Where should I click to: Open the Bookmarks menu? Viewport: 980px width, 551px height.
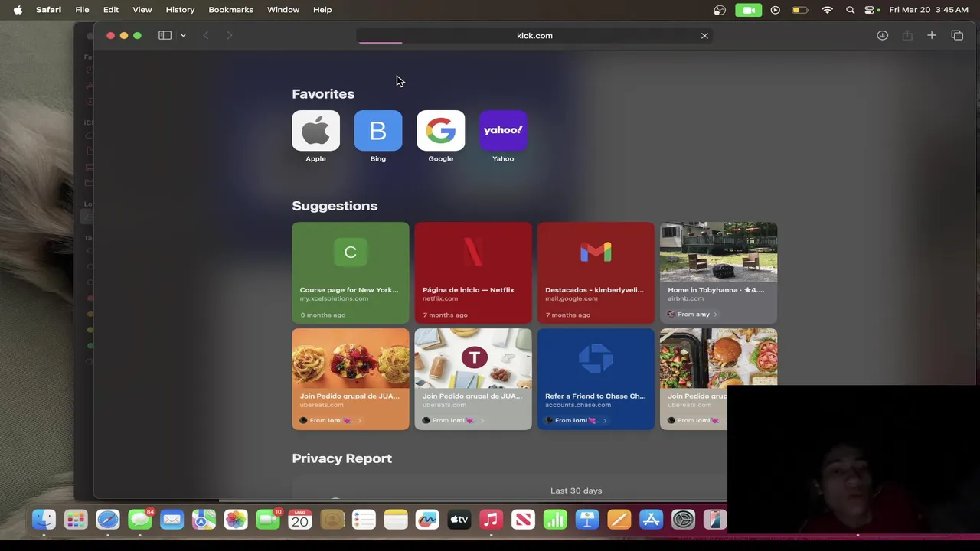click(x=230, y=10)
